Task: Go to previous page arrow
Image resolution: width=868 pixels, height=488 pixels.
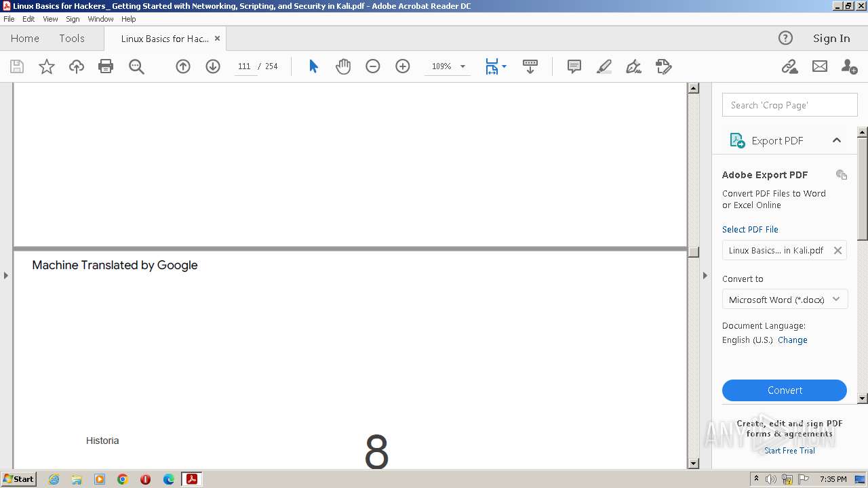Action: 183,66
